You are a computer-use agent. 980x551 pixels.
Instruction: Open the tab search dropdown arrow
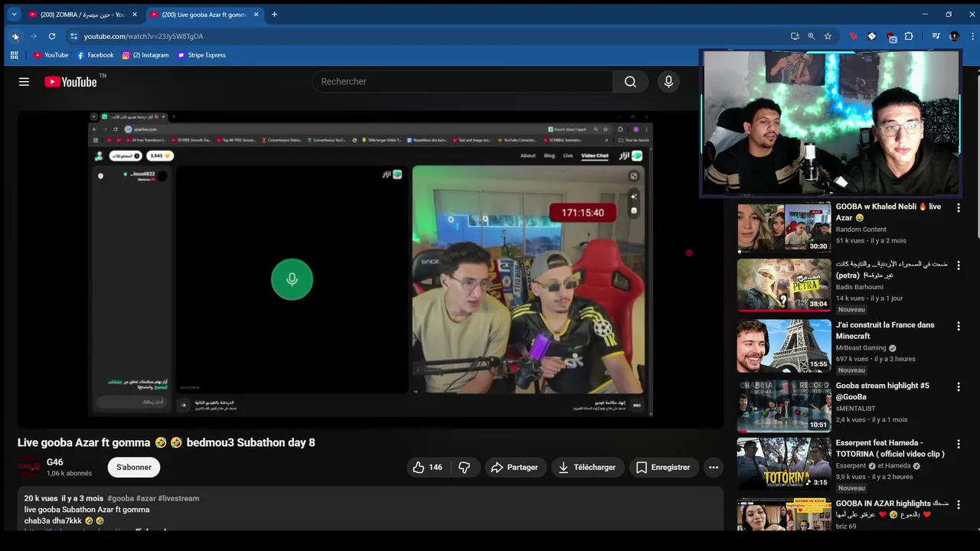click(x=14, y=15)
